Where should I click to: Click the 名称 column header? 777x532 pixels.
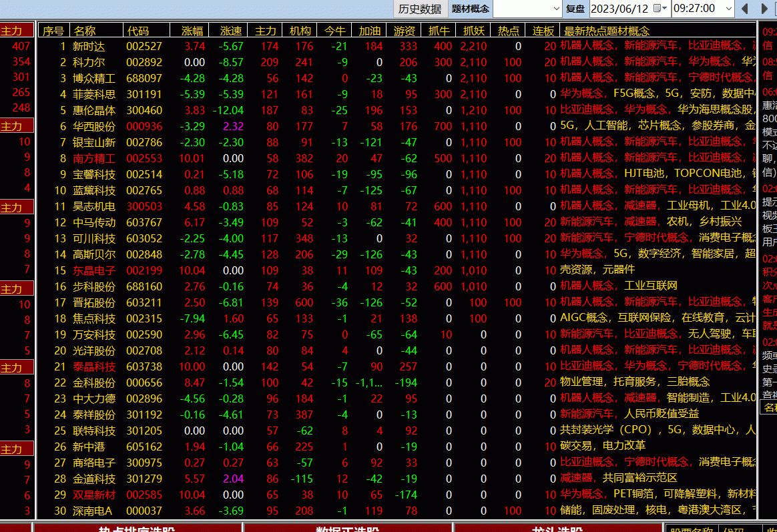click(x=96, y=31)
